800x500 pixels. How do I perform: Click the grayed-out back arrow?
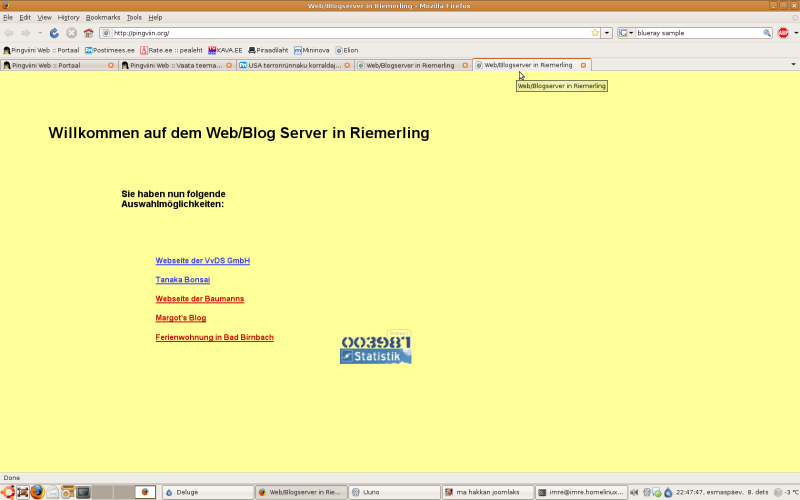[9, 33]
